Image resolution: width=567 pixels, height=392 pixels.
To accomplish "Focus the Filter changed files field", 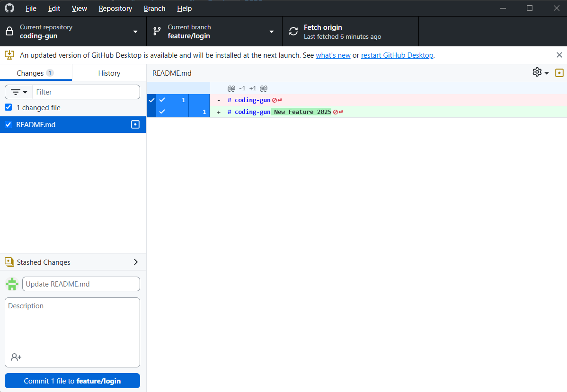I will (87, 92).
